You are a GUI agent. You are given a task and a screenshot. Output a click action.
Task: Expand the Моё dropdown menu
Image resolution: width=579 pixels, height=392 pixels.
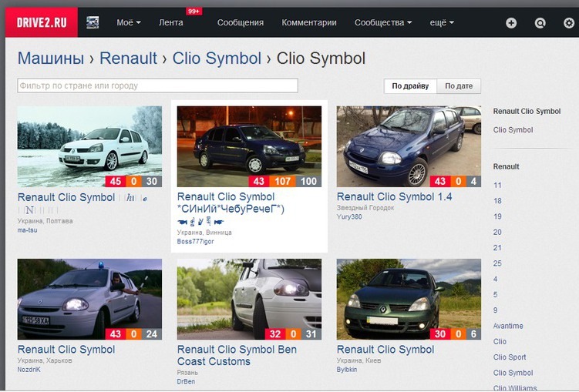coord(129,22)
